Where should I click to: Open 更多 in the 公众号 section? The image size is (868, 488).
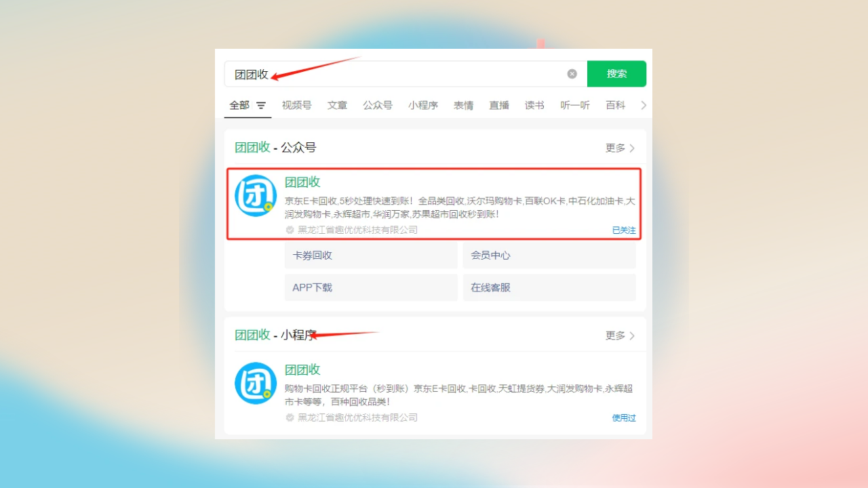[620, 148]
